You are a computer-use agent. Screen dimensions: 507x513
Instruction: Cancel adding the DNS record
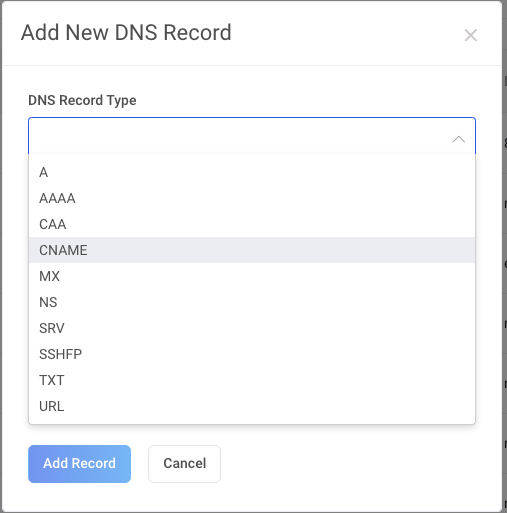pos(184,464)
